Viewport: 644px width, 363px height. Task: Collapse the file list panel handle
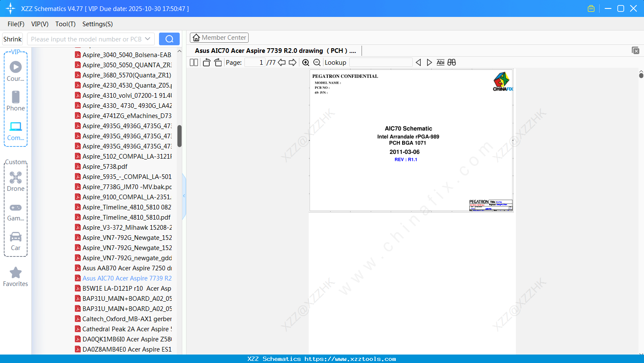pos(184,196)
